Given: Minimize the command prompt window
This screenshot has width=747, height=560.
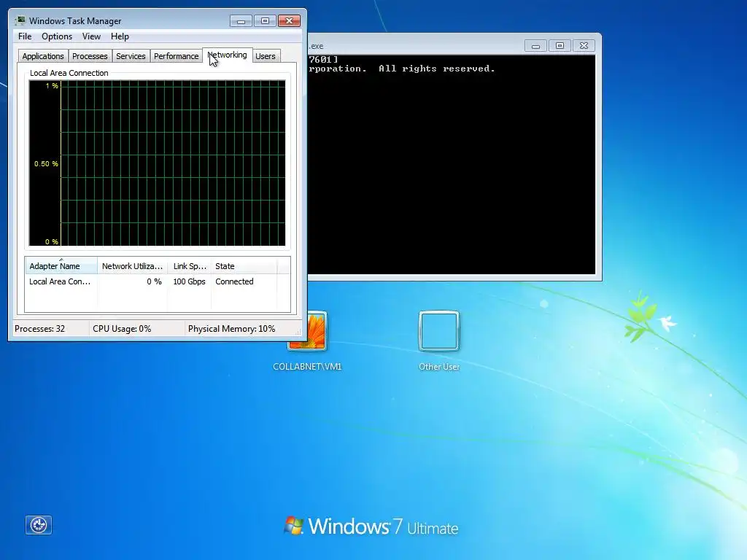Looking at the screenshot, I should 535,46.
